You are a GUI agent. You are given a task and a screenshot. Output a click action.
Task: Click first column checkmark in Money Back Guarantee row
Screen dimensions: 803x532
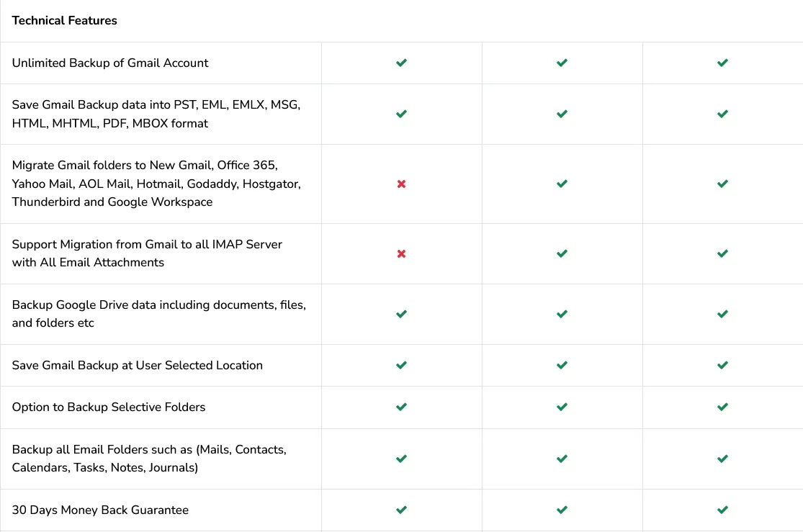click(402, 510)
